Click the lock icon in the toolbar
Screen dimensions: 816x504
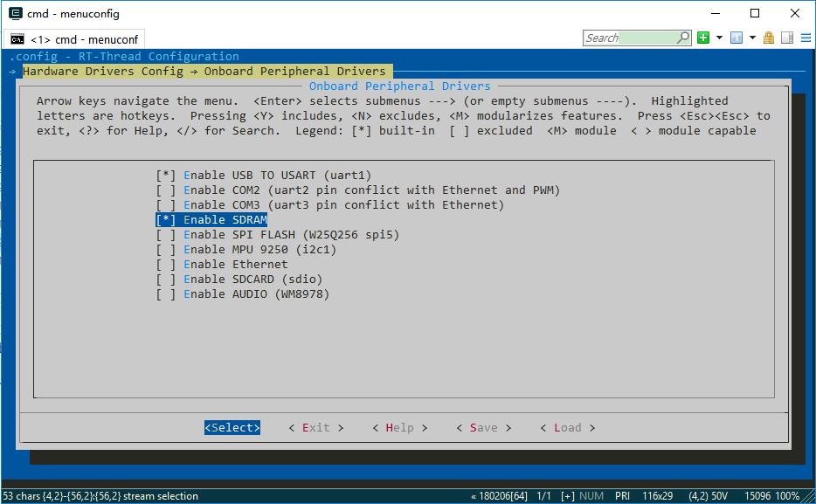(x=769, y=38)
